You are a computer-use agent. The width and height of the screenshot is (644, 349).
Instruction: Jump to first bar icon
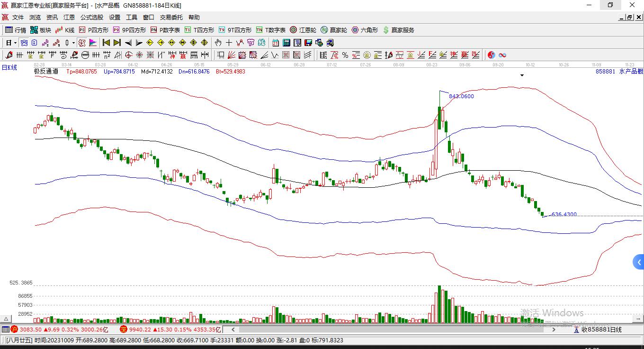pos(107,43)
